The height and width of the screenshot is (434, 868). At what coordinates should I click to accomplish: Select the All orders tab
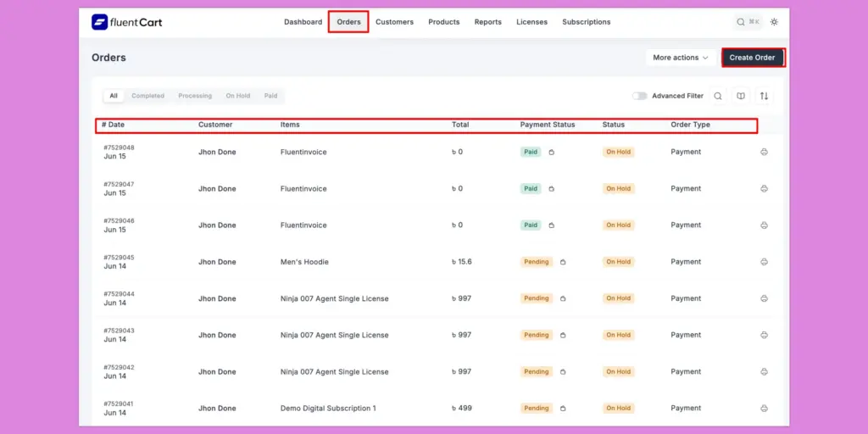114,96
